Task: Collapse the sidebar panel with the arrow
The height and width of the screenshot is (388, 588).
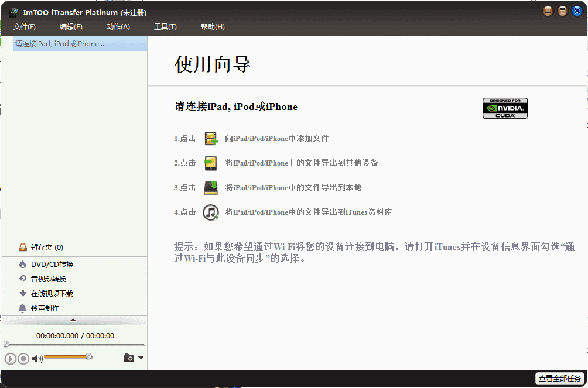Action: point(73,320)
